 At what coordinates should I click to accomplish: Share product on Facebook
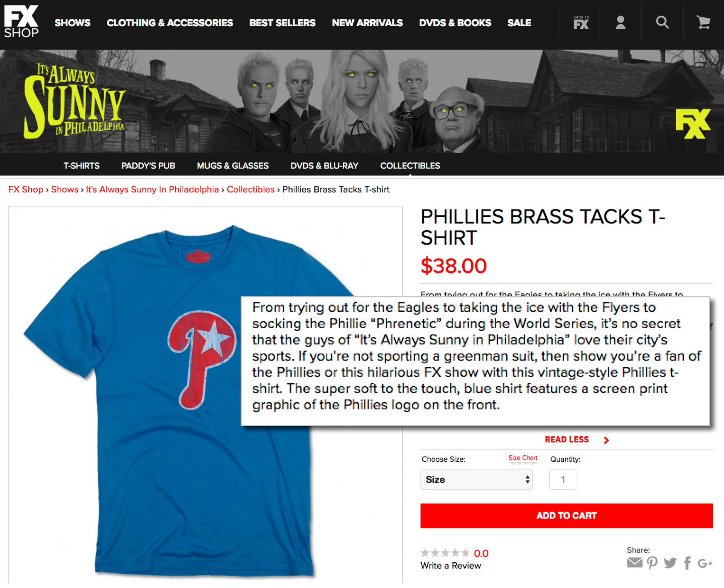pyautogui.click(x=687, y=563)
